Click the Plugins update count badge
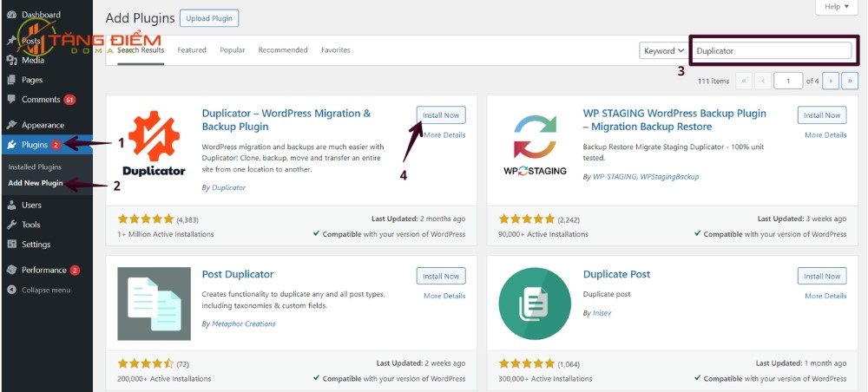The height and width of the screenshot is (392, 868). click(56, 146)
